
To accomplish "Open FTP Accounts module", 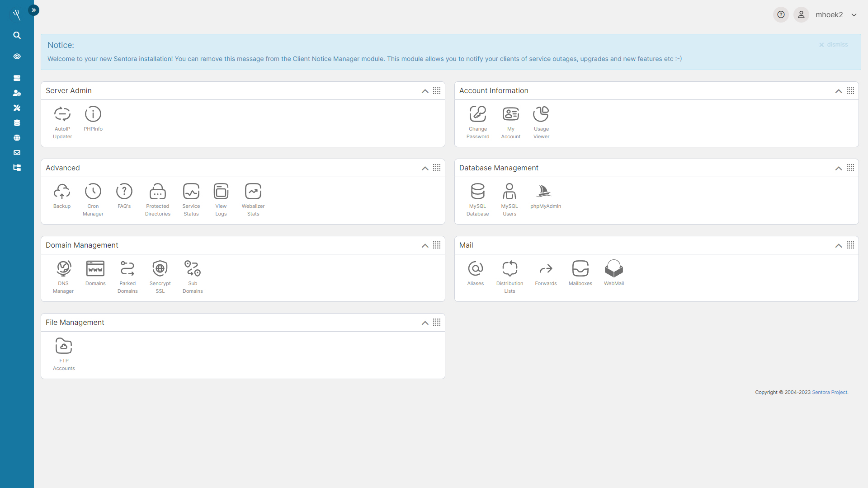I will [64, 346].
